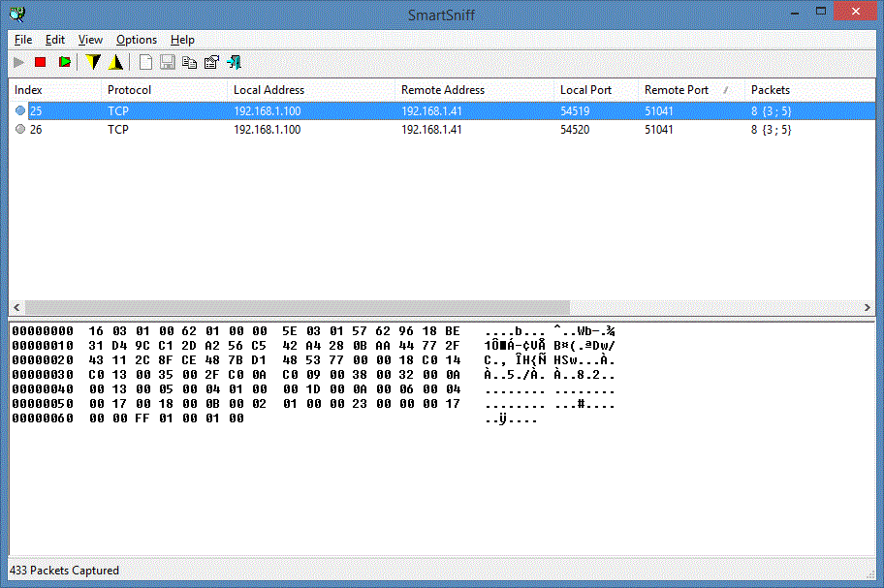Click the status dot of row 25
884x588 pixels.
(x=20, y=111)
